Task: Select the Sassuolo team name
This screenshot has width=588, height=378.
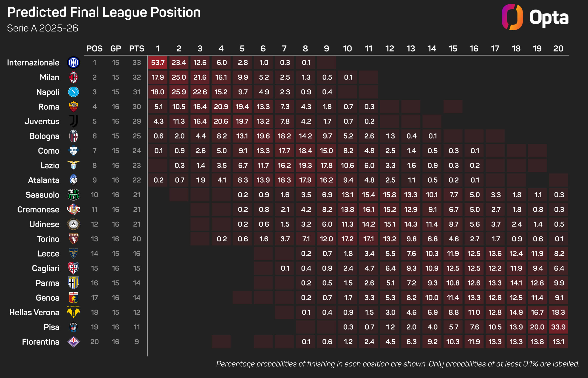Action: 42,195
